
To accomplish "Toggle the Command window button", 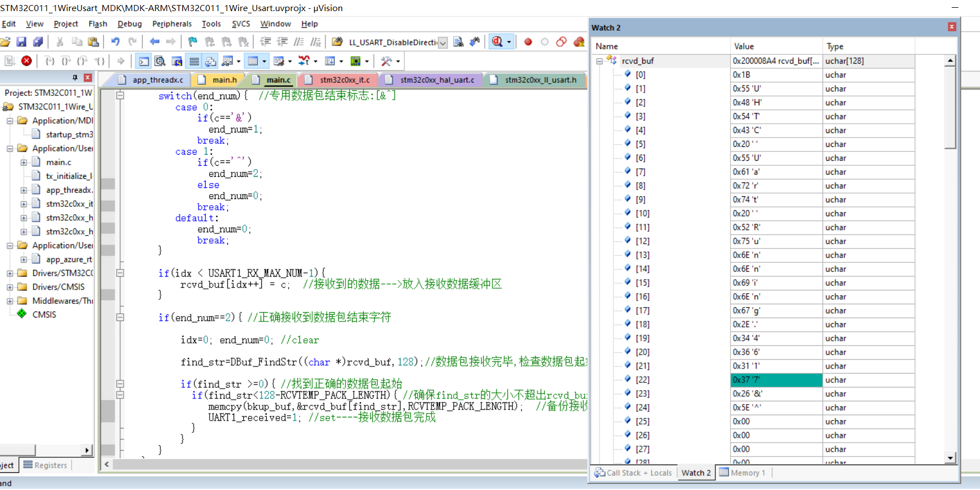I will coord(144,61).
